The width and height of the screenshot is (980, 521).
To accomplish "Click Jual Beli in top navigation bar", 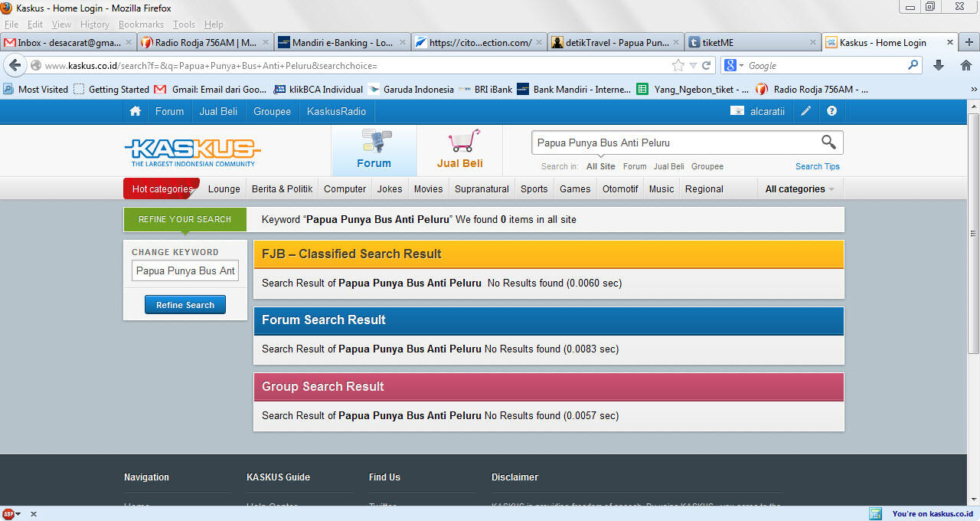I will click(218, 111).
